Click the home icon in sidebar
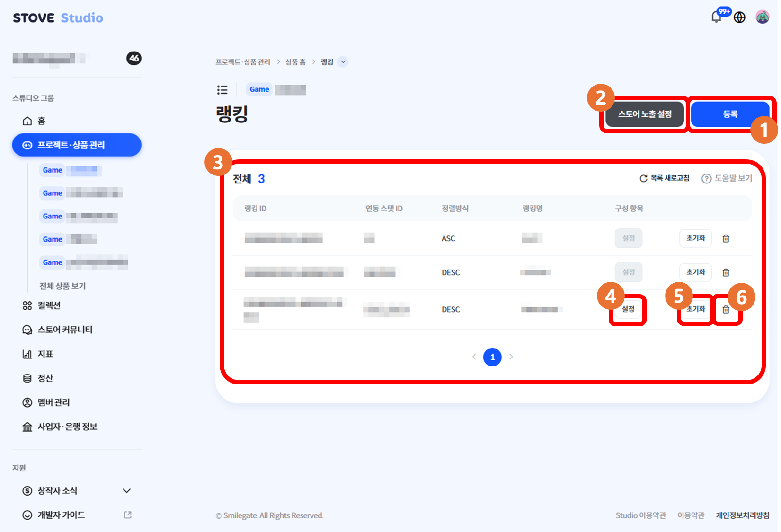The image size is (781, 532). [27, 121]
